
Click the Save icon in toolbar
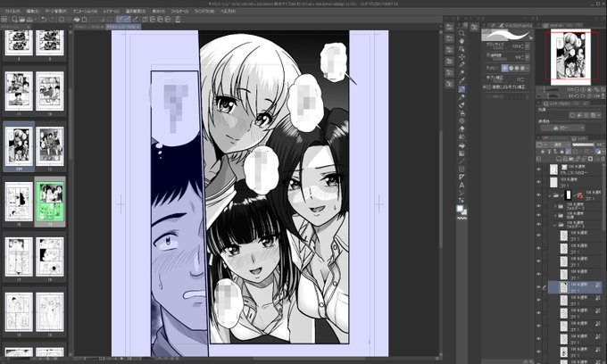click(29, 19)
